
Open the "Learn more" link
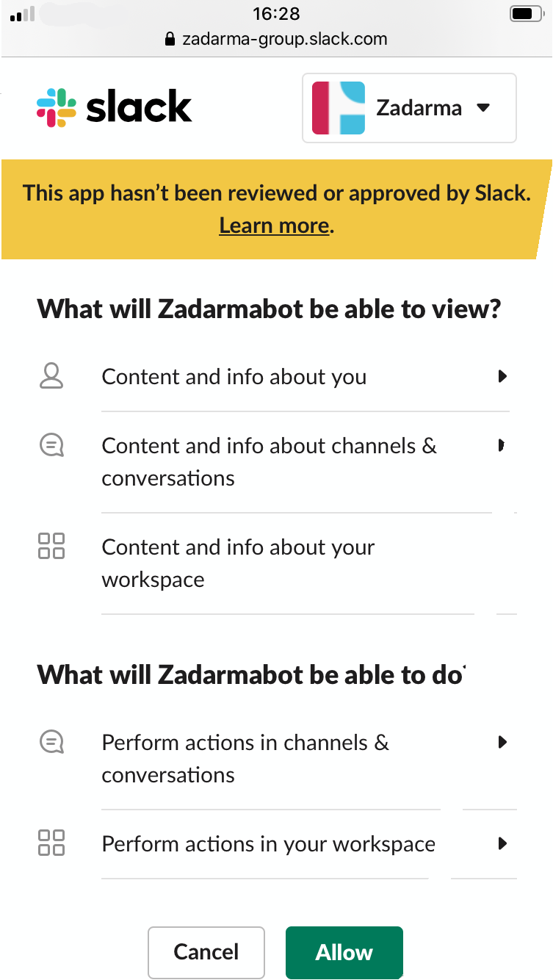click(274, 226)
